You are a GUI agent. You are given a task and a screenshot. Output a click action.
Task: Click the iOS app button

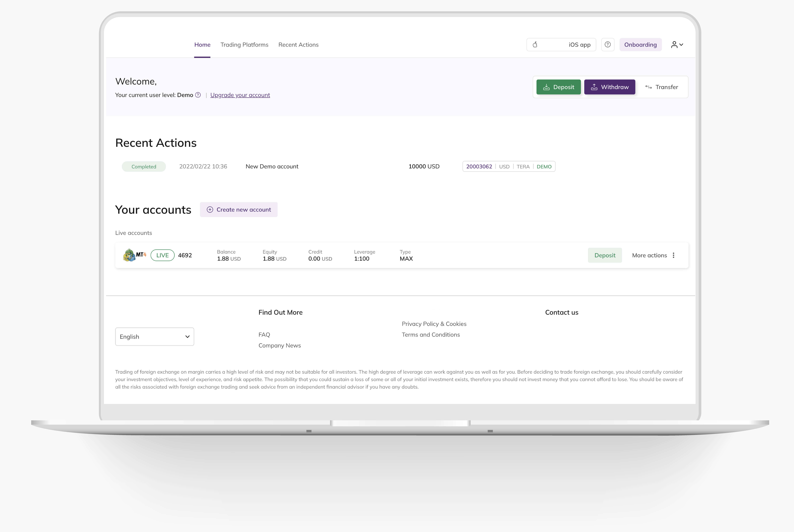(561, 44)
